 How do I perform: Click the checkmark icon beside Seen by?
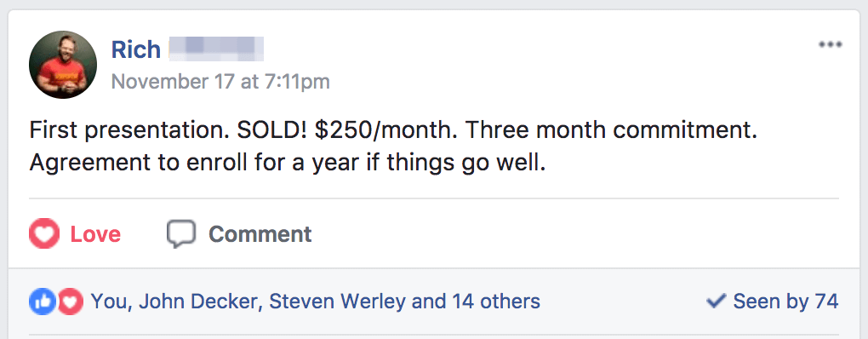tap(716, 302)
